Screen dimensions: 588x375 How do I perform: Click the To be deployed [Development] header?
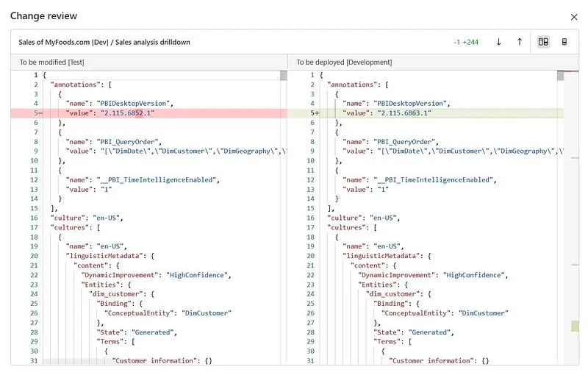344,63
